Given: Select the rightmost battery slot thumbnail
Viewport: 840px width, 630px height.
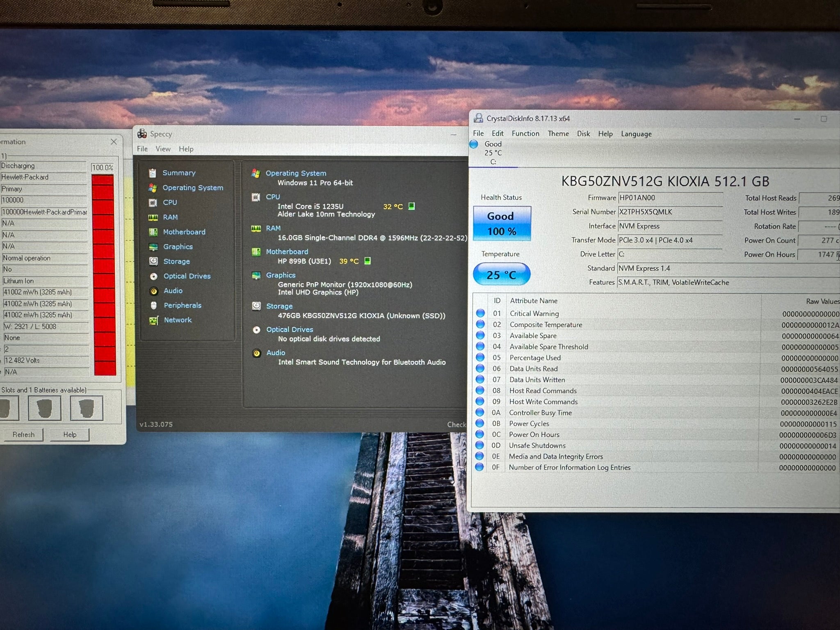Looking at the screenshot, I should tap(87, 409).
